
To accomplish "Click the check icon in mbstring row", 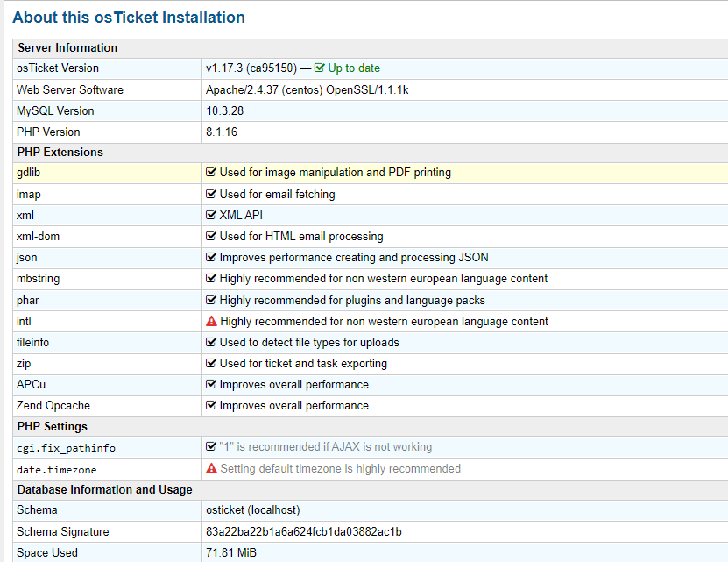I will pyautogui.click(x=211, y=279).
